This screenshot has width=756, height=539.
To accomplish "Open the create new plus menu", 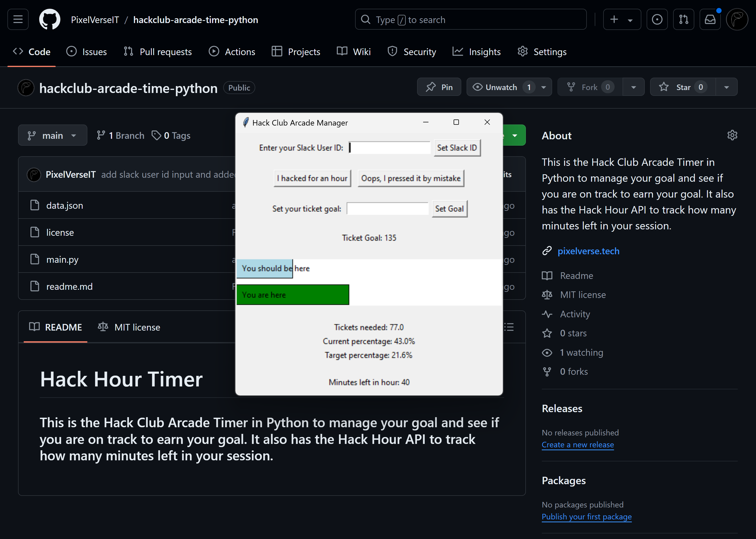I will click(x=622, y=20).
